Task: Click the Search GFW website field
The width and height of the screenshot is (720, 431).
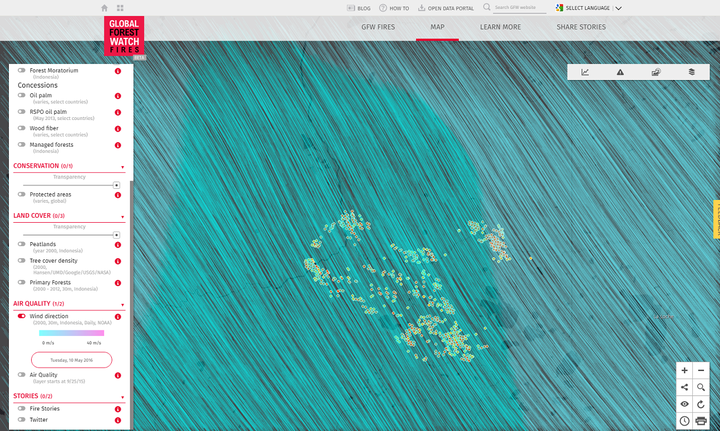Action: coord(520,7)
